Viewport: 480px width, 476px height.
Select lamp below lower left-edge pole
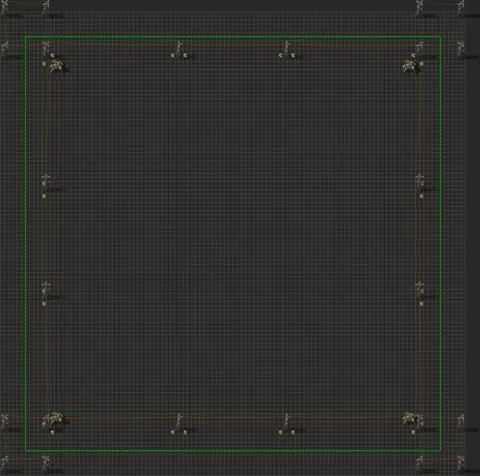44,304
